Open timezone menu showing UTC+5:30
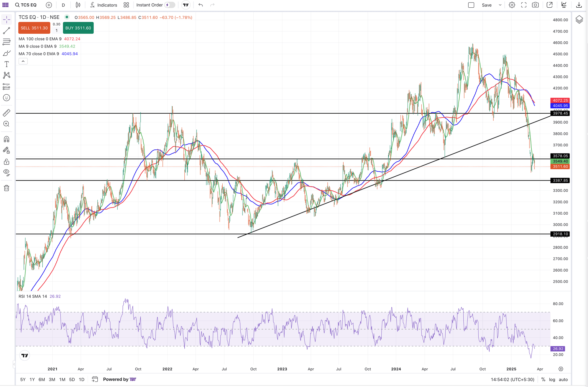The image size is (588, 387). [513, 380]
